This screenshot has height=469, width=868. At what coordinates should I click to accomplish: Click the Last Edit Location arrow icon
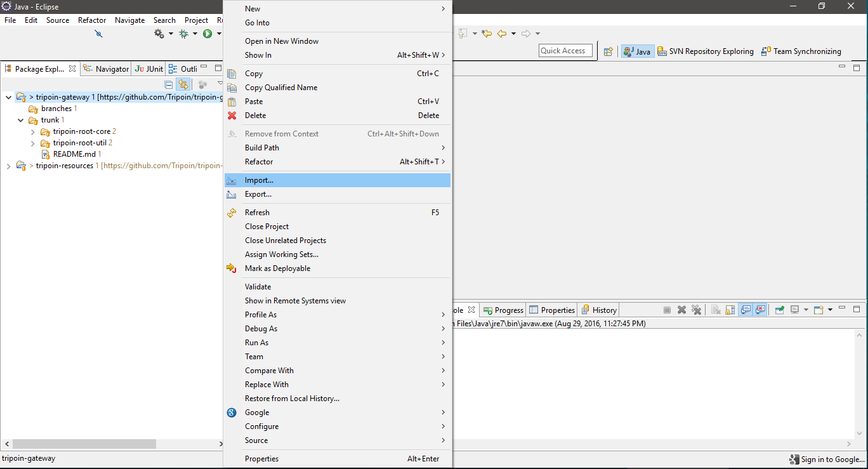pyautogui.click(x=487, y=34)
